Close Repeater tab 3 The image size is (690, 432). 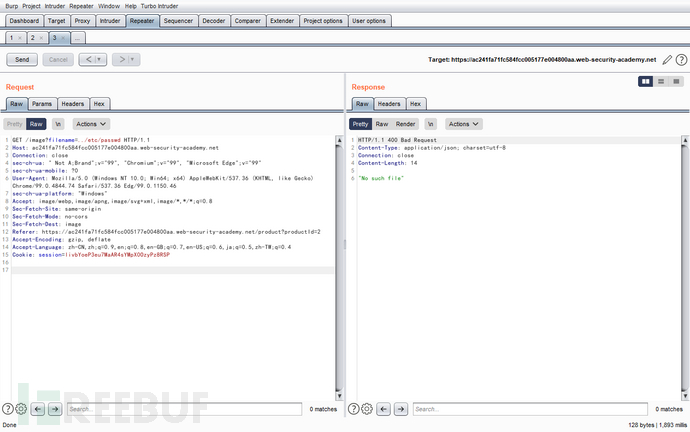coord(63,38)
